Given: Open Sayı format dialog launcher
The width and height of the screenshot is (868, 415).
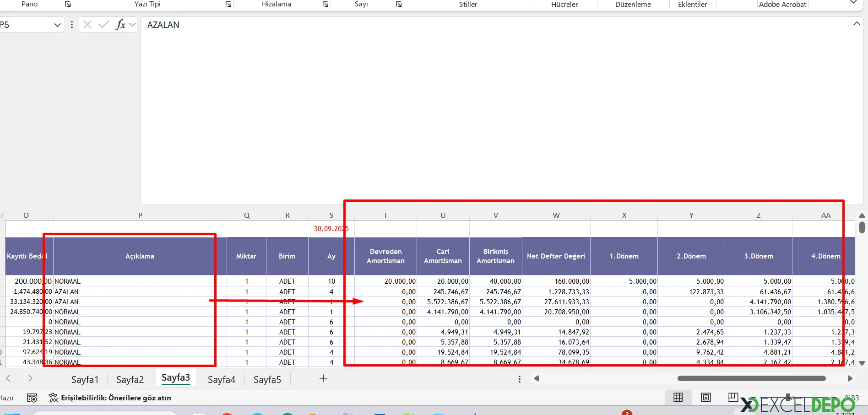Looking at the screenshot, I should click(399, 4).
